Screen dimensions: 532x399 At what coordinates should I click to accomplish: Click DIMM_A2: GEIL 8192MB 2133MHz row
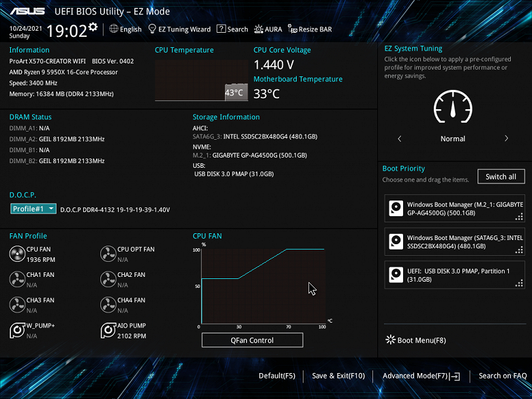click(x=57, y=139)
